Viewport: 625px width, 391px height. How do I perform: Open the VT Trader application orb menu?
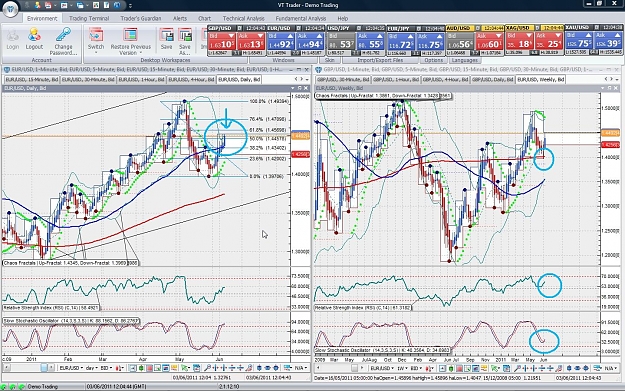10,9
